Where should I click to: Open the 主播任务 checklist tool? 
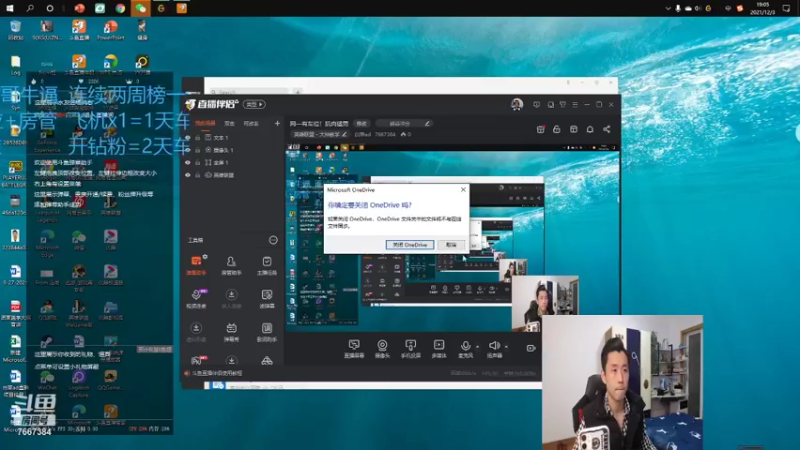pyautogui.click(x=266, y=265)
